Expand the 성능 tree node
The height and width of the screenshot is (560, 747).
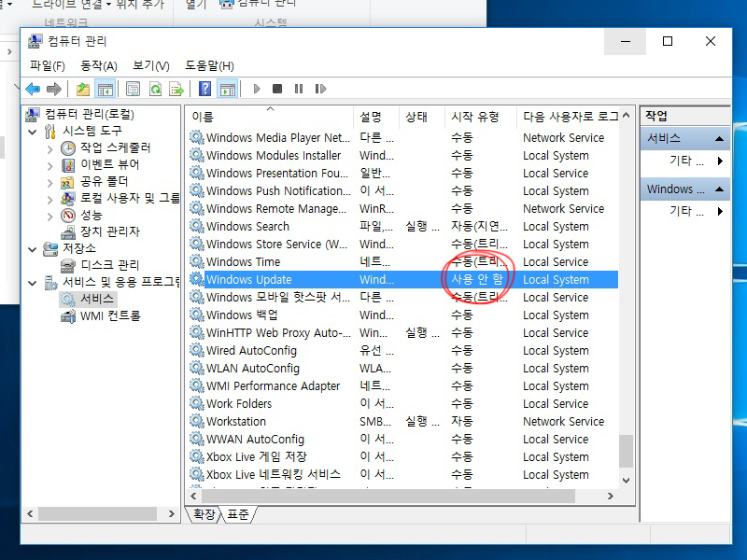coord(50,217)
